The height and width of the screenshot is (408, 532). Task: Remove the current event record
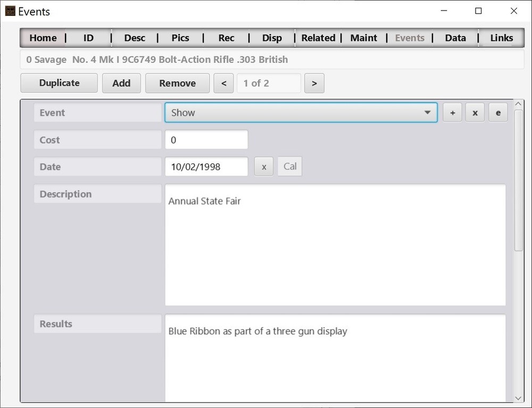(177, 83)
